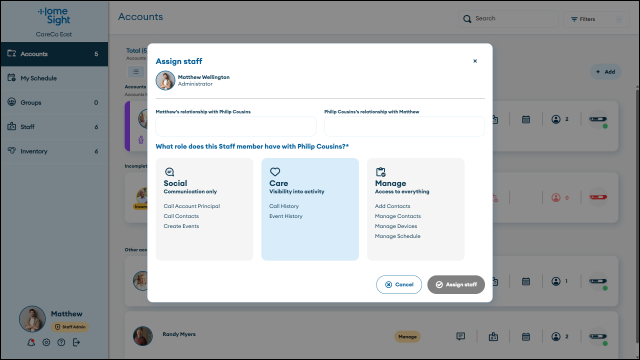Click the Call Account Principal text
Viewport: 640px width, 360px height.
[192, 206]
